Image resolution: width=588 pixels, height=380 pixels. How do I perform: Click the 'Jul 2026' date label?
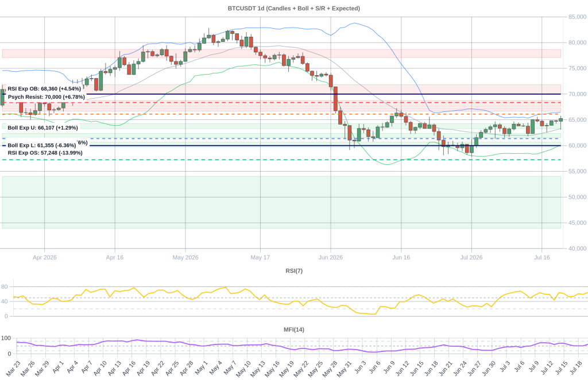tap(471, 258)
